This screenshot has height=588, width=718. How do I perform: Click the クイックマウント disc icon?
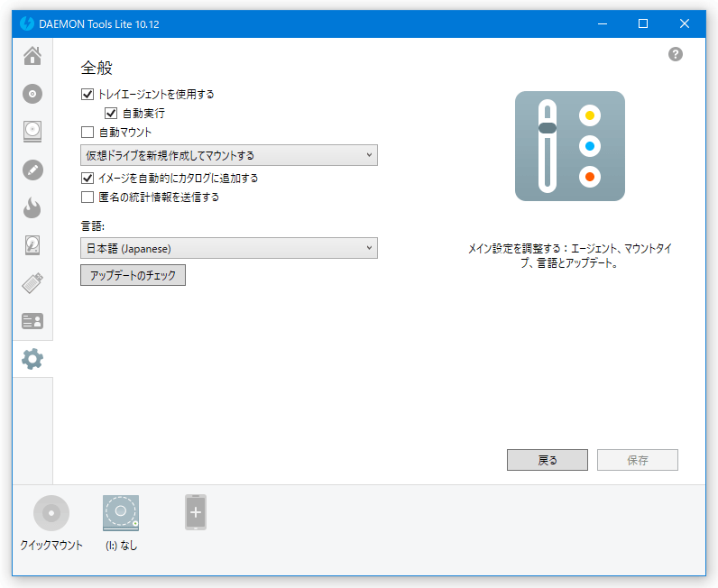(51, 513)
